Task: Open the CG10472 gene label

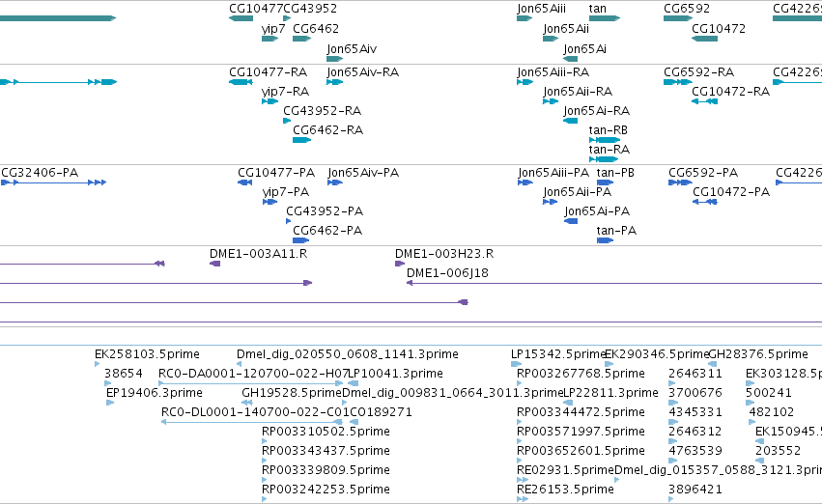Action: point(719,29)
